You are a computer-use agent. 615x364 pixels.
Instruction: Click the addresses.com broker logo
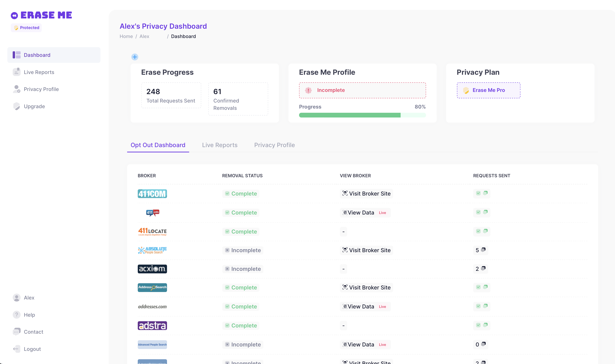point(152,306)
